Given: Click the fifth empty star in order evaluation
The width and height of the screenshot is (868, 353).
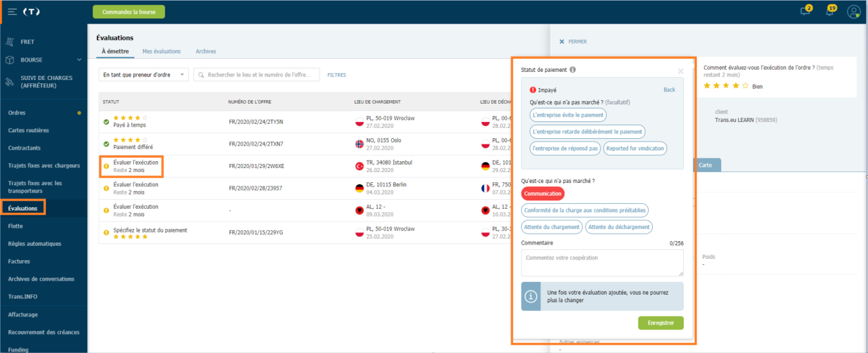Looking at the screenshot, I should pos(745,86).
